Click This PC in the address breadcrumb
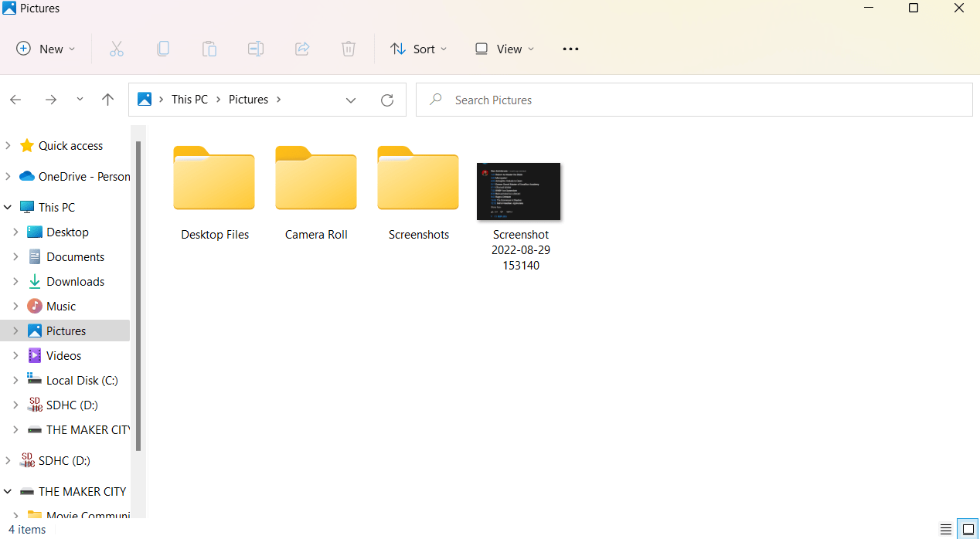The height and width of the screenshot is (539, 980). [x=189, y=100]
